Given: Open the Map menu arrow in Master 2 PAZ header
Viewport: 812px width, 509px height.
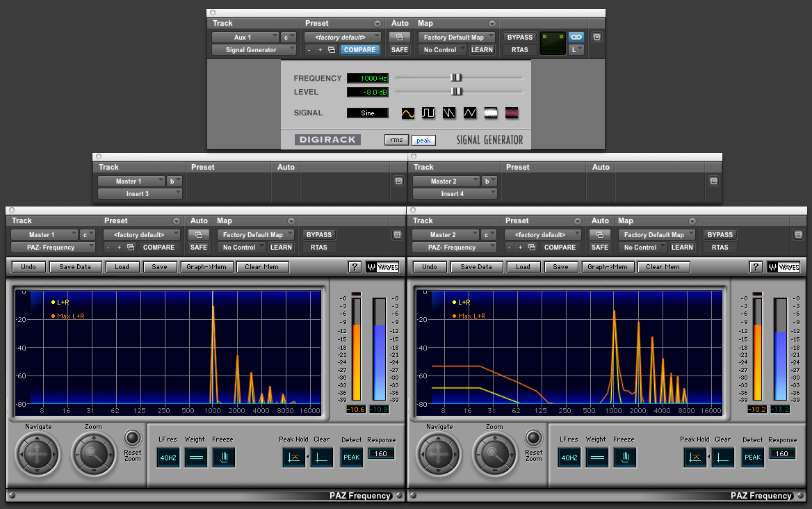Looking at the screenshot, I should (692, 221).
